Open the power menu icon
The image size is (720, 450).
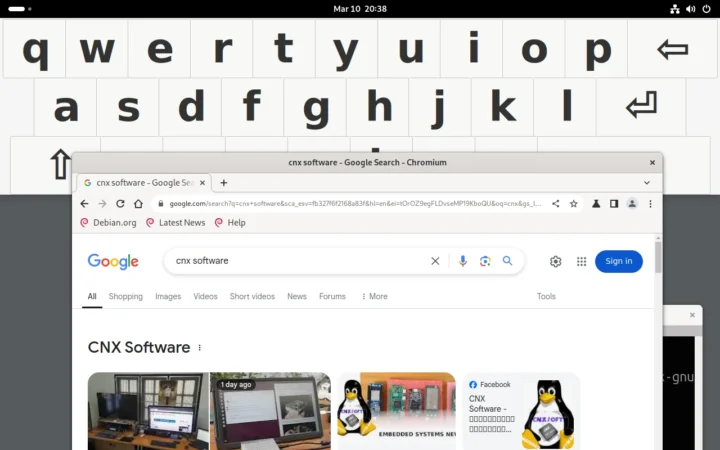(707, 9)
